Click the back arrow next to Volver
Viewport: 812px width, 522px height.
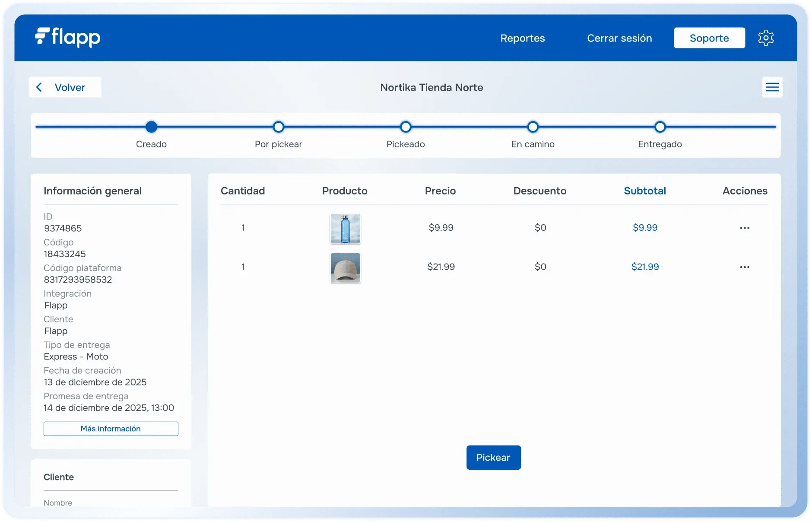(39, 87)
